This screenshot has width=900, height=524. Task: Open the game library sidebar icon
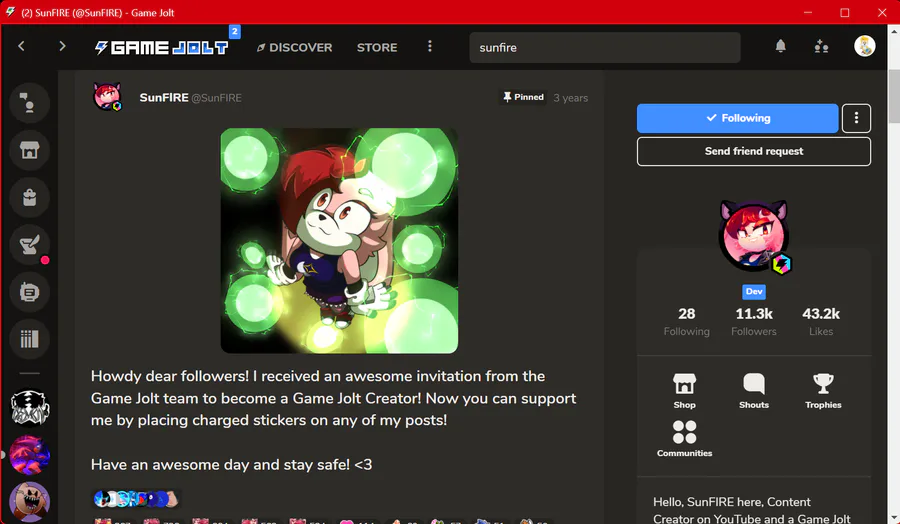[29, 339]
